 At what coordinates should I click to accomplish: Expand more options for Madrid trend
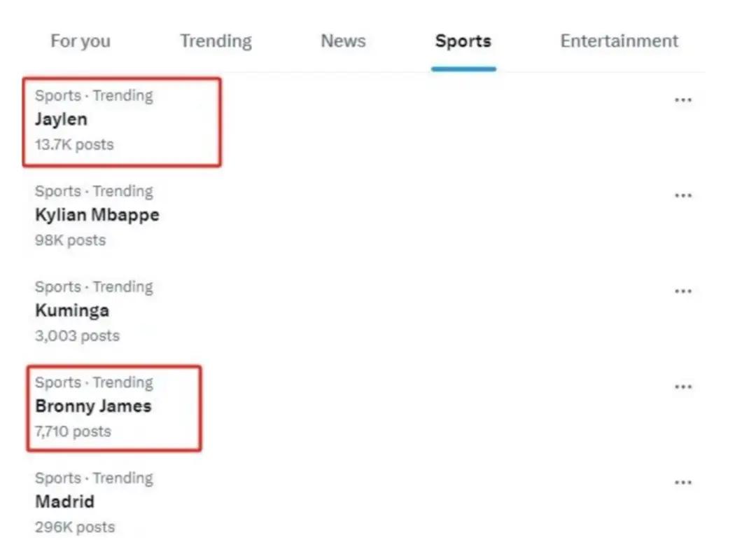click(x=682, y=483)
